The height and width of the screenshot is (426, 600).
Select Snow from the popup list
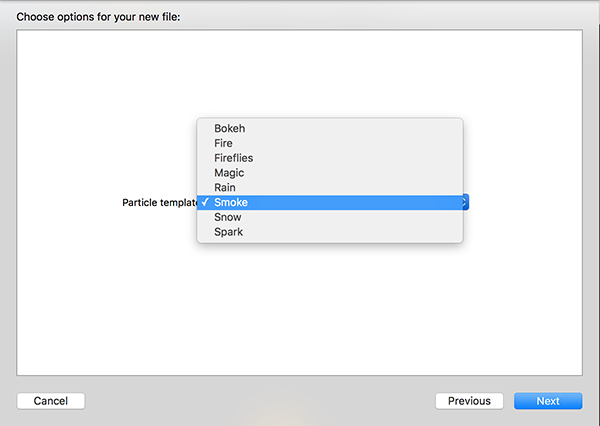point(330,217)
